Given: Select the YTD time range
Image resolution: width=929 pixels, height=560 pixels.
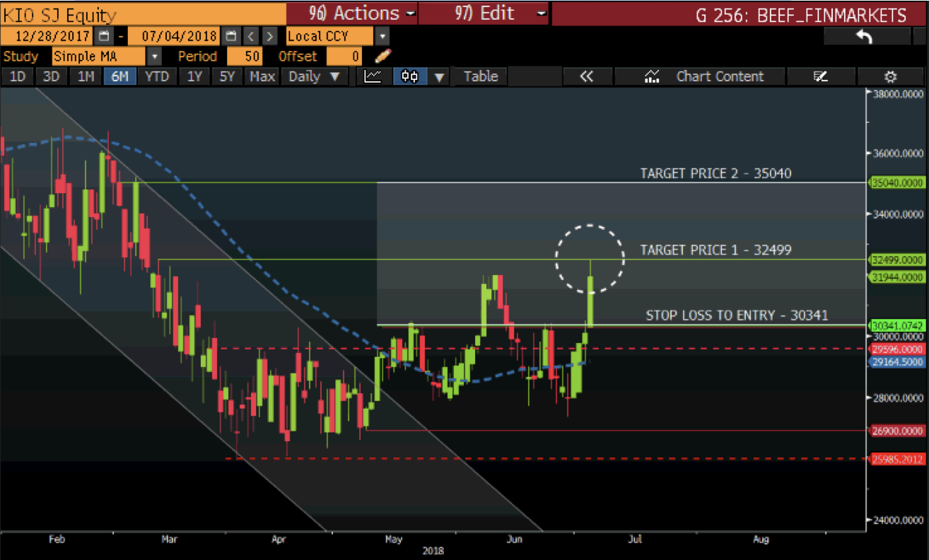Looking at the screenshot, I should coord(157,76).
